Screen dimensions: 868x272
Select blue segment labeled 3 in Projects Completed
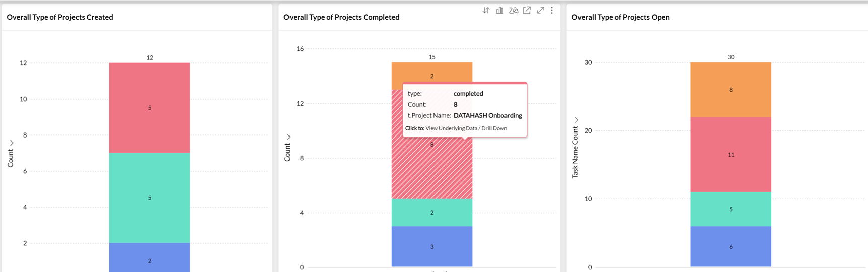coord(432,246)
